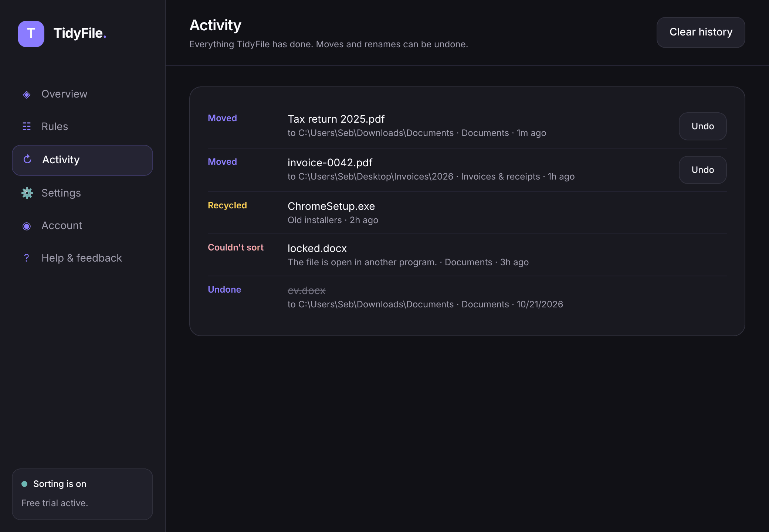The width and height of the screenshot is (769, 532).
Task: Click the Desktop\Invoices\2026 destination path
Action: click(370, 177)
